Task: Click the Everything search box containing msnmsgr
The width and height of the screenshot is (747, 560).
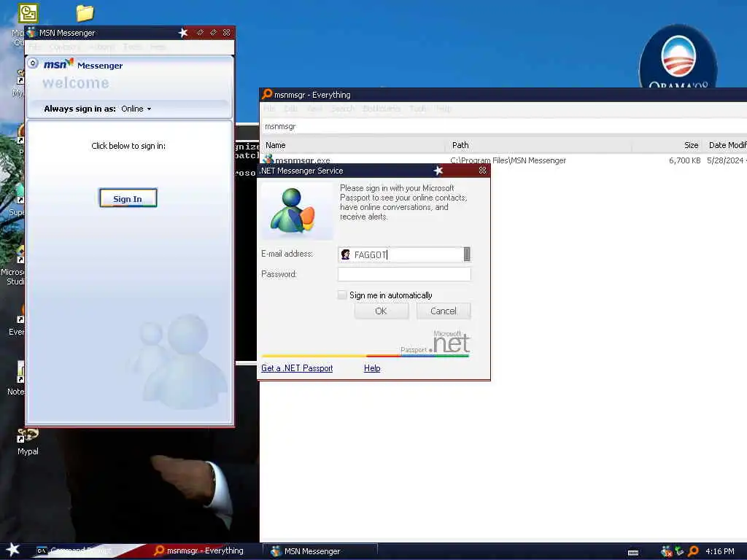Action: 504,126
